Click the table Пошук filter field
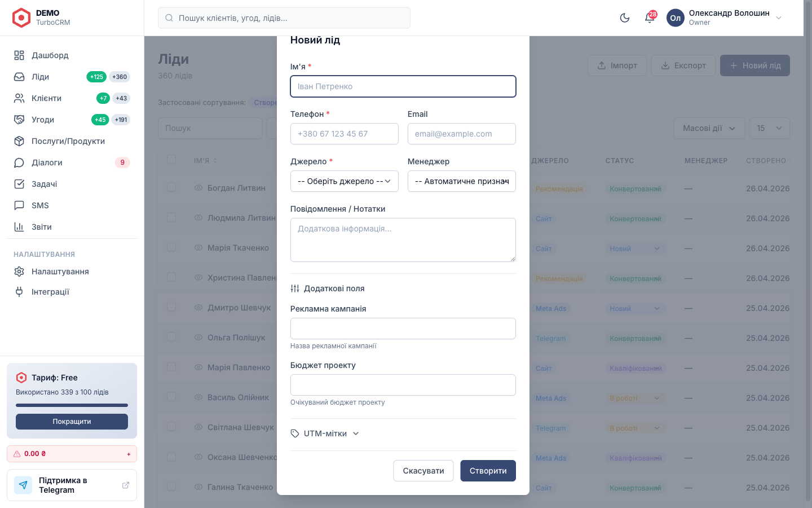Image resolution: width=812 pixels, height=508 pixels. (x=210, y=128)
